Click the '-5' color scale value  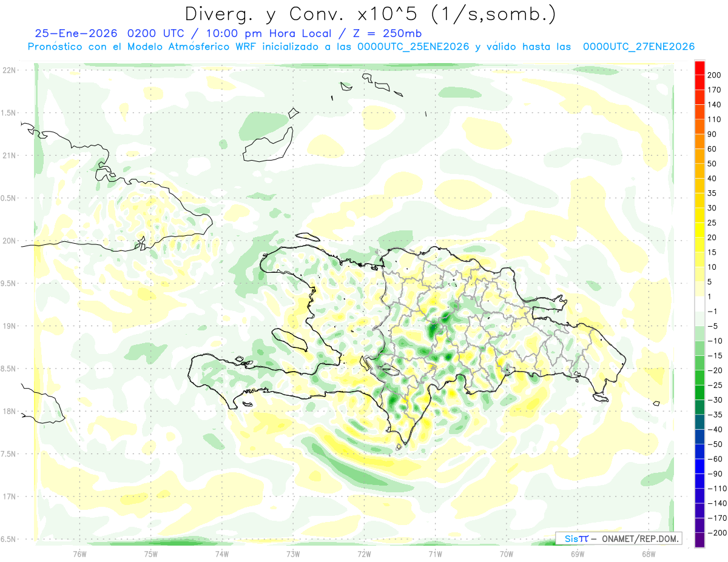[x=712, y=326]
